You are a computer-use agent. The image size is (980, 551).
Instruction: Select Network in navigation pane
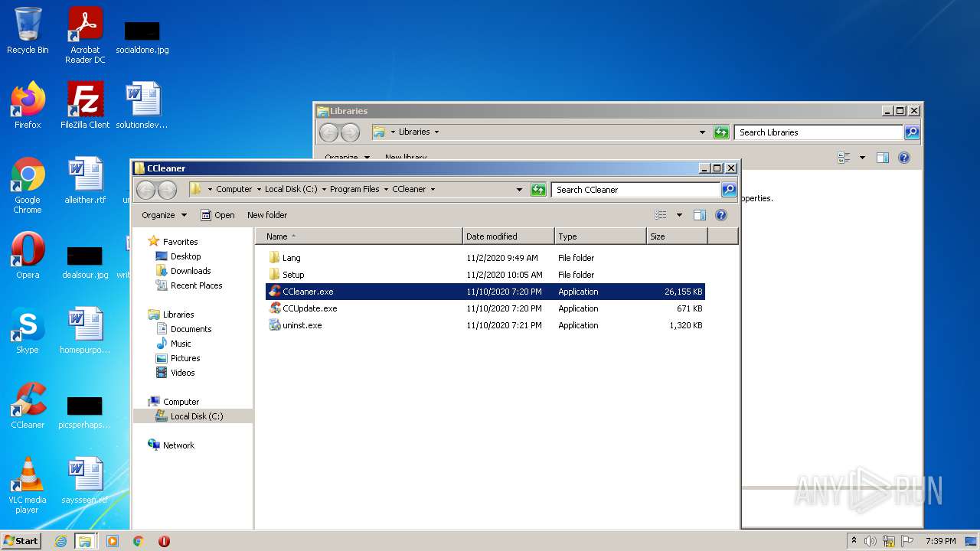171,445
